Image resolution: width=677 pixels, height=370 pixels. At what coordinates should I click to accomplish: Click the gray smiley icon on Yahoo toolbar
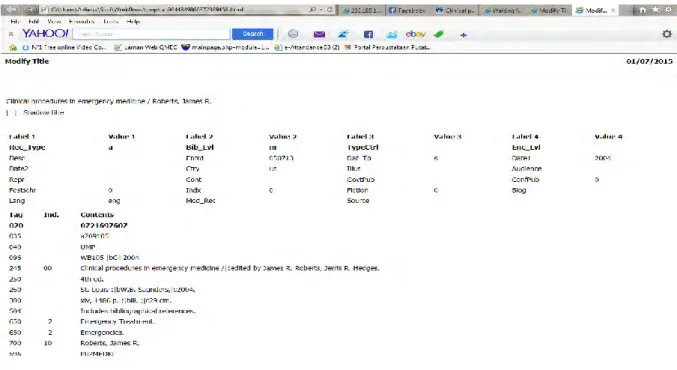293,34
